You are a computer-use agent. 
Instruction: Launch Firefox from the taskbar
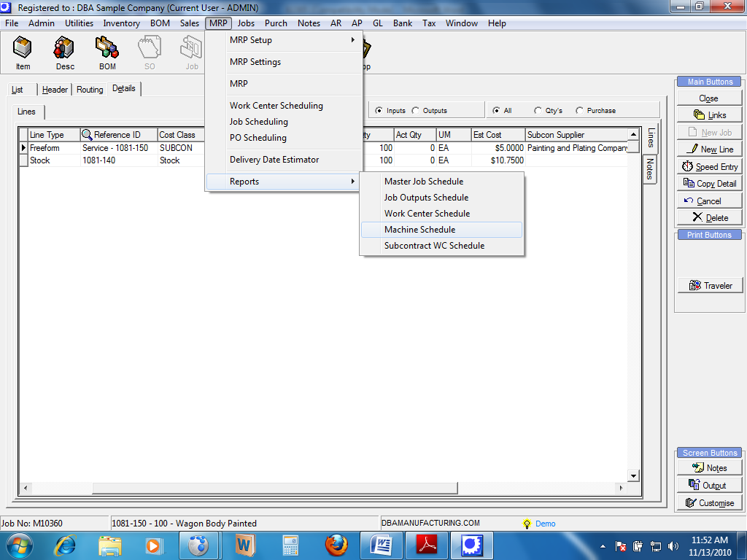click(x=336, y=545)
